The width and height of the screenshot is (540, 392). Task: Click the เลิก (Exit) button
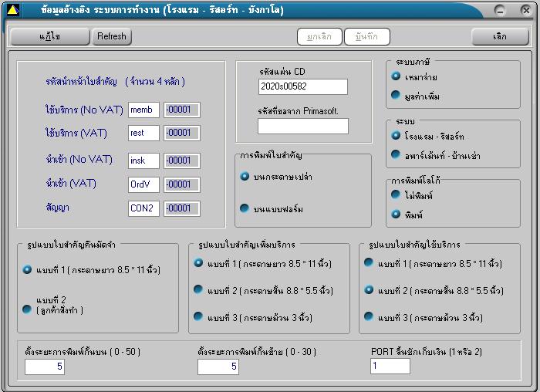click(500, 36)
